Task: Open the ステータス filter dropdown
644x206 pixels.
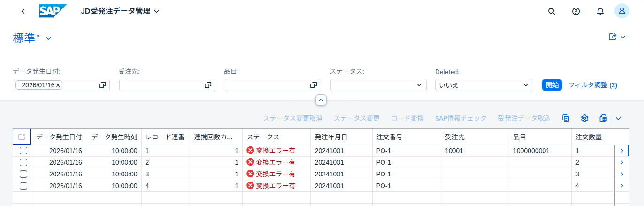Action: click(419, 85)
